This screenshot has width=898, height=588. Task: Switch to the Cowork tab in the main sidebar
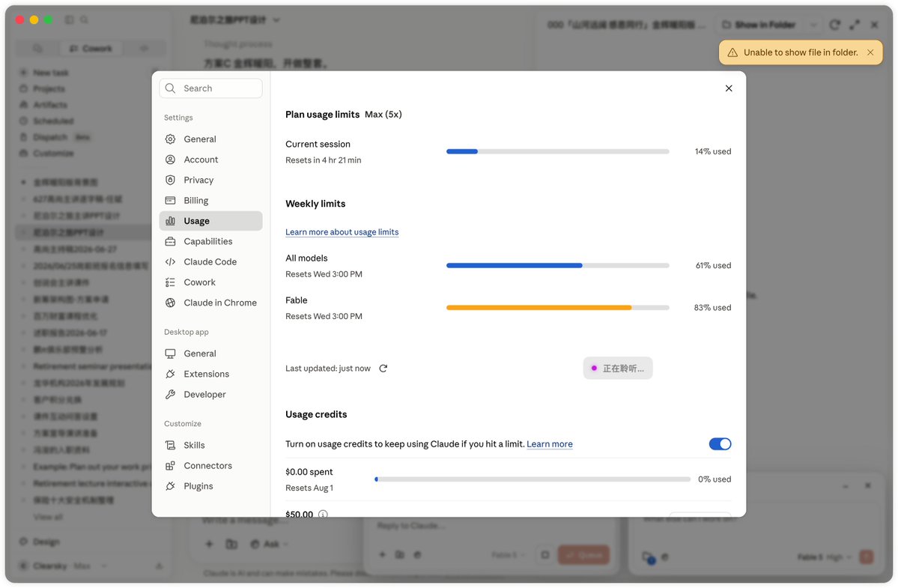click(91, 49)
